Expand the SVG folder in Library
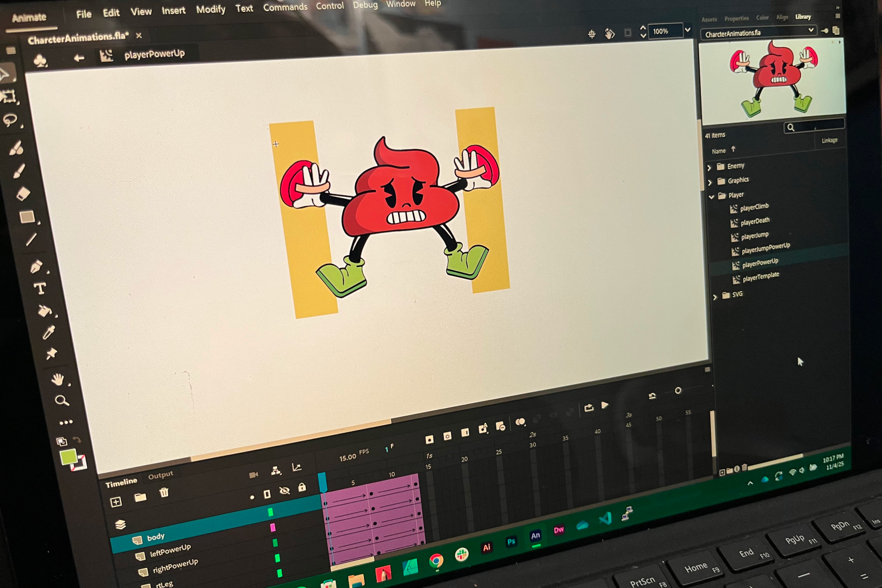Screen dimensions: 882x588 pyautogui.click(x=715, y=297)
